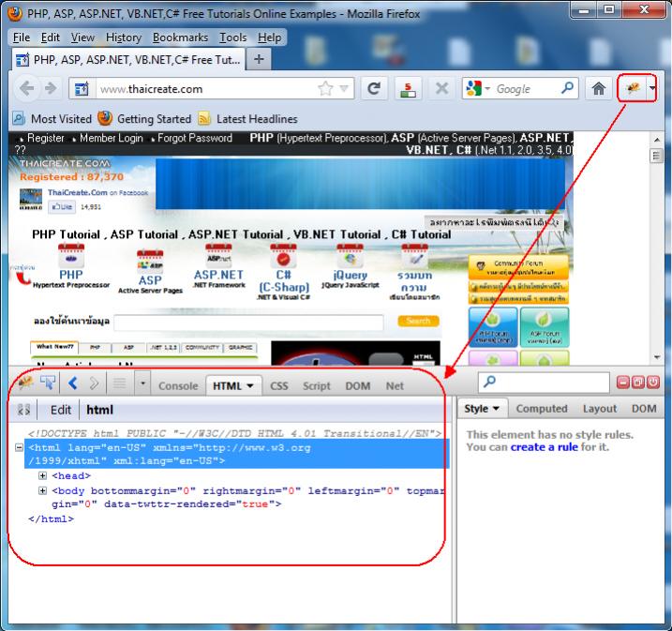Click the html breadcrumb element
Viewport: 672px width, 631px height.
tap(99, 410)
